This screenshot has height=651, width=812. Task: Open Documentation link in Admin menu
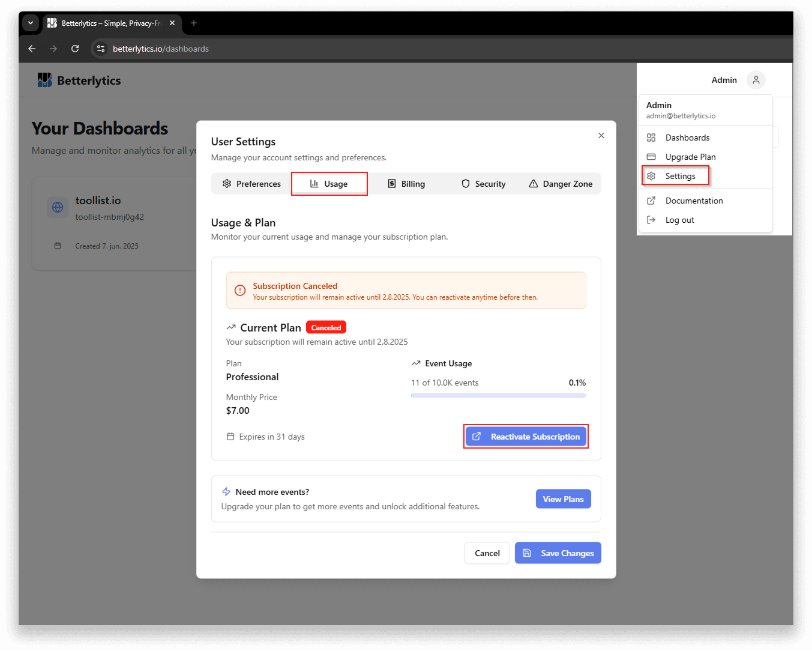click(x=705, y=201)
